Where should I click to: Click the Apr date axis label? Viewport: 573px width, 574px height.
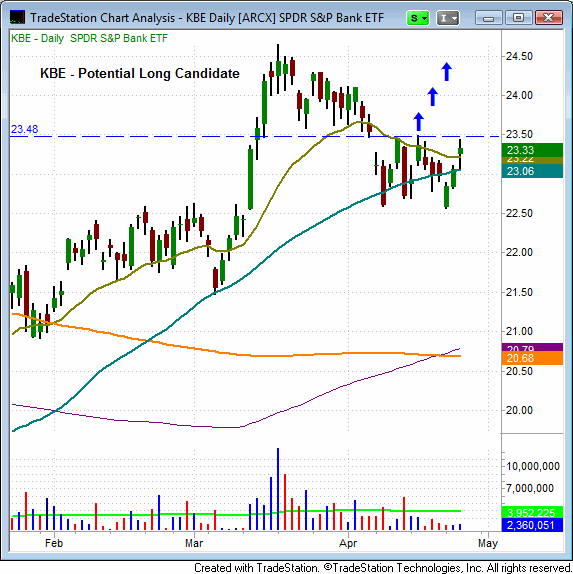[348, 543]
